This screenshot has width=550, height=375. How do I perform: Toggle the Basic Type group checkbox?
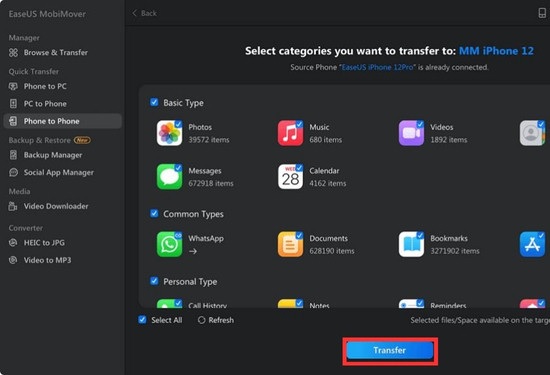pyautogui.click(x=154, y=102)
